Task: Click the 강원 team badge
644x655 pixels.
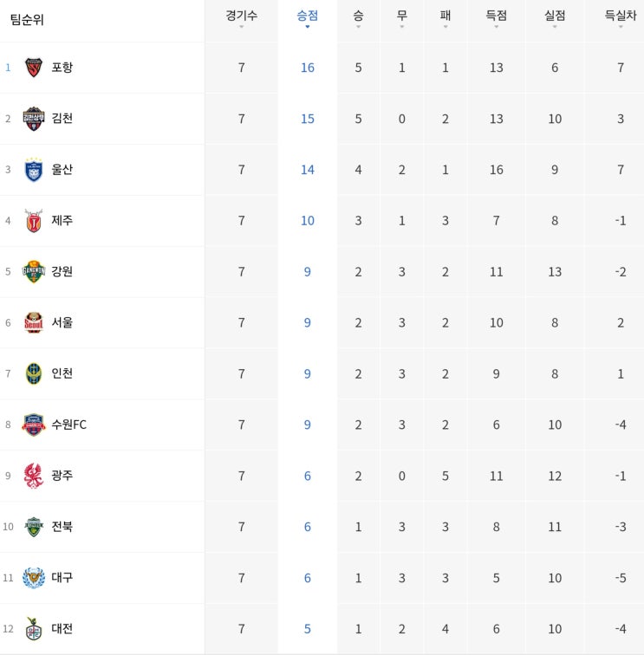Action: pos(34,271)
